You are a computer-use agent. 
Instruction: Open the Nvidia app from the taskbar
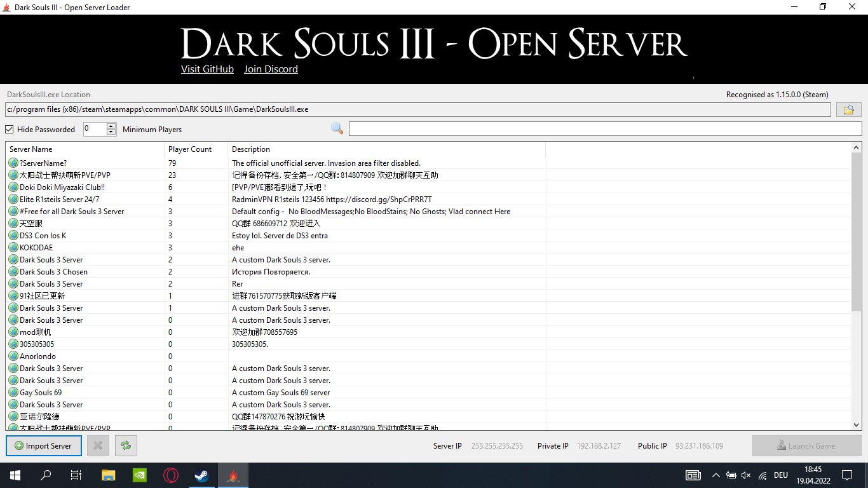(140, 475)
